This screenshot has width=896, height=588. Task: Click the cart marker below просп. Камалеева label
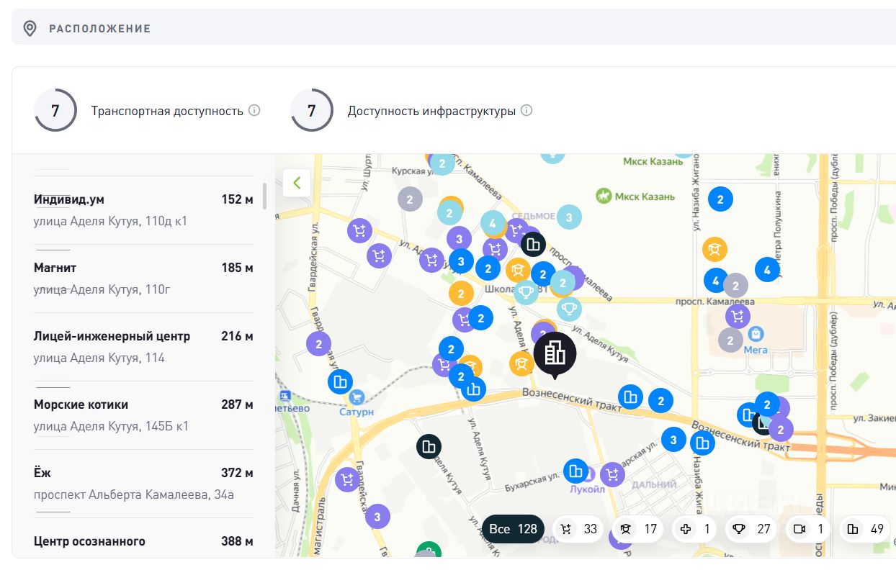point(738,315)
